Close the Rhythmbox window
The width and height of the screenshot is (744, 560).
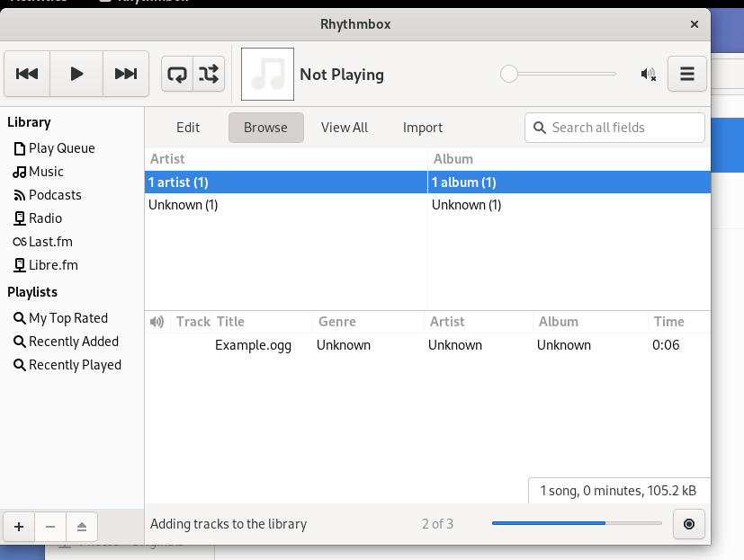(695, 24)
